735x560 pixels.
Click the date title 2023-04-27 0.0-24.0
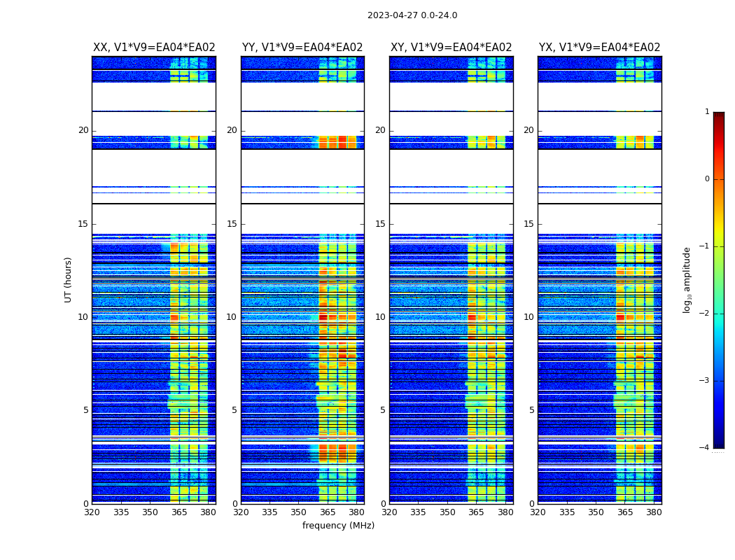click(412, 15)
